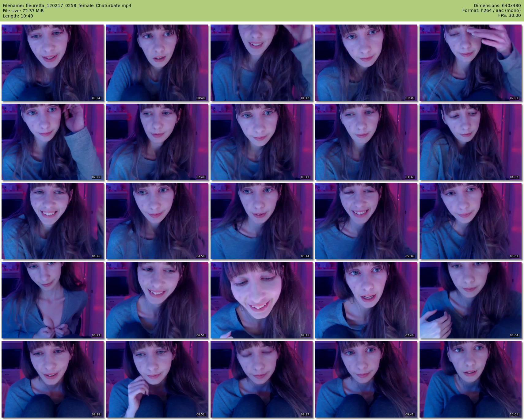
Task: Click the thumbnail timestamped 07:40
Action: coord(366,300)
